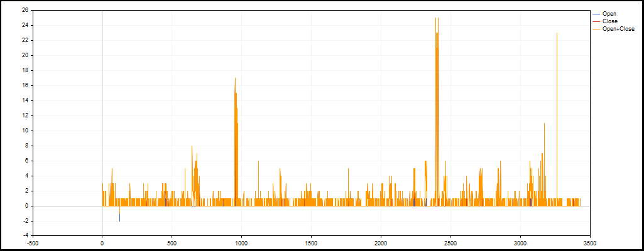Viewport: 644px width, 251px height.
Task: Click the x-axis label 2000
Action: (x=381, y=242)
